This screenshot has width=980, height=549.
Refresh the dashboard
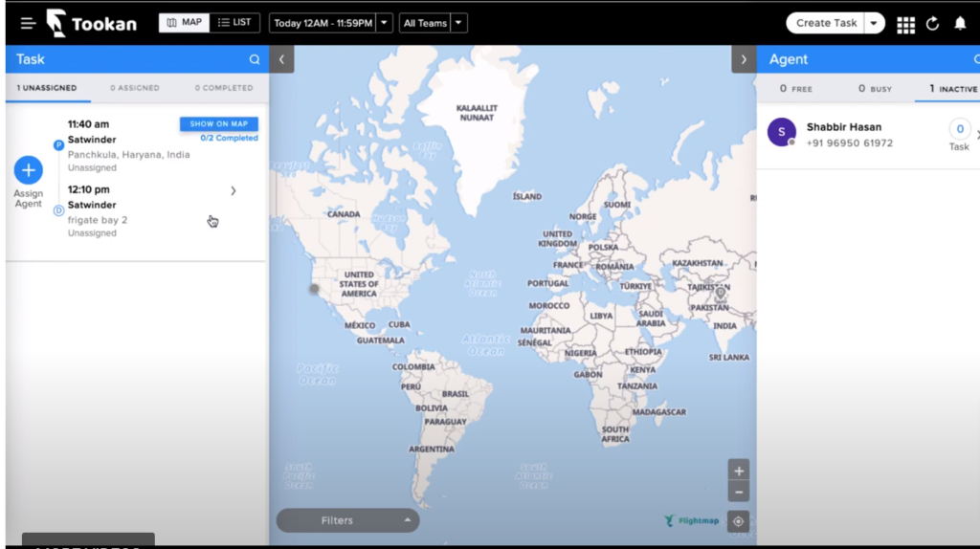coord(932,24)
